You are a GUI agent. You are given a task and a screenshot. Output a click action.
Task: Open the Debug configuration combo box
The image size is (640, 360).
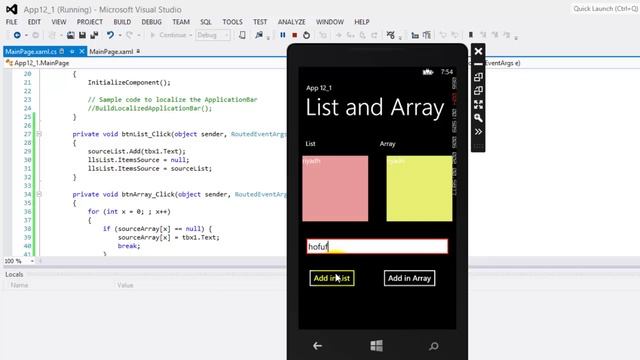pos(213,36)
